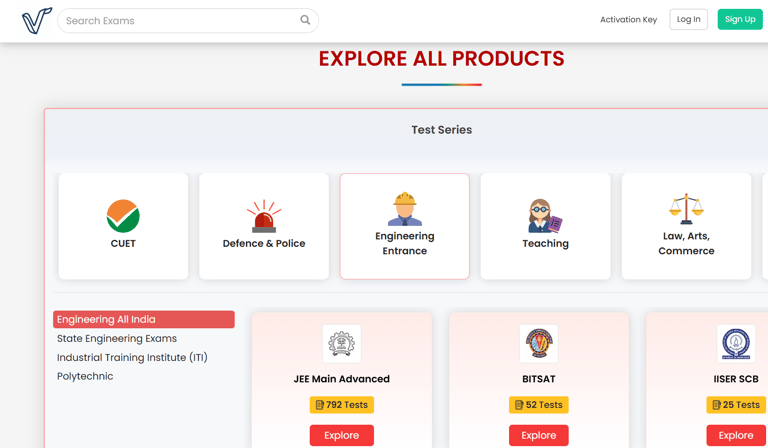Click the red siren Defence icon
Image resolution: width=768 pixels, height=448 pixels.
[264, 216]
